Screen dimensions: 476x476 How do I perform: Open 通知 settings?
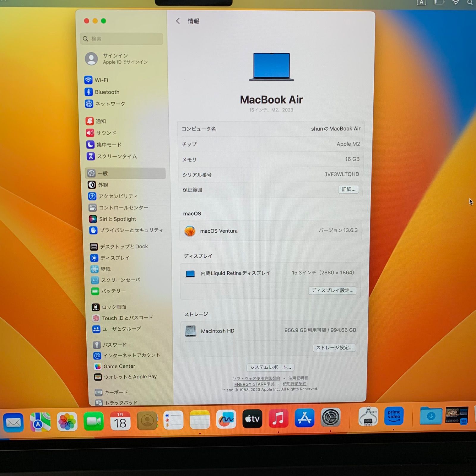click(x=96, y=121)
